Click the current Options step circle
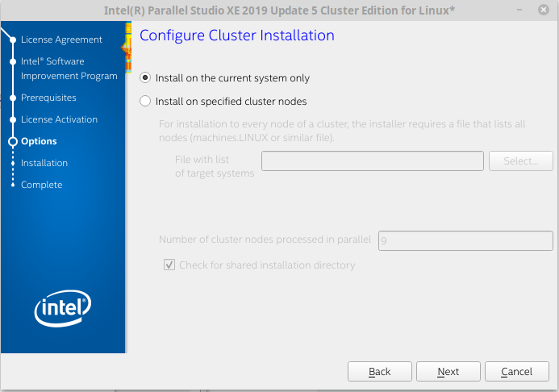Screen dimensions: 559x392 pyautogui.click(x=13, y=141)
